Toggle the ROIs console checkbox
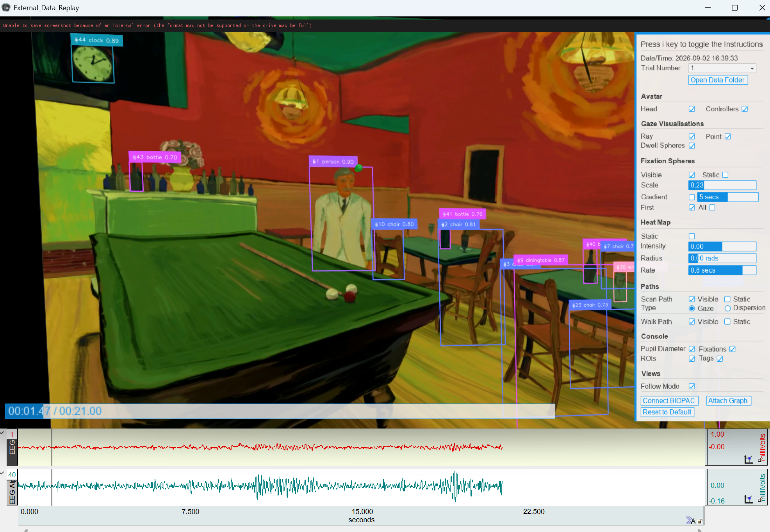 [692, 359]
